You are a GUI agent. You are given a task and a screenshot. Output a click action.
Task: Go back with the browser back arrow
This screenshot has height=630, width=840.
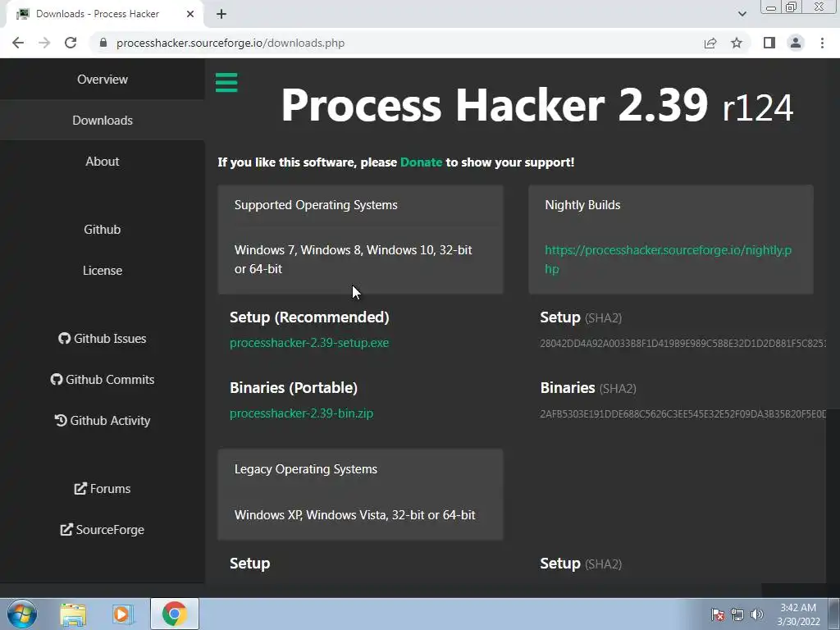18,43
